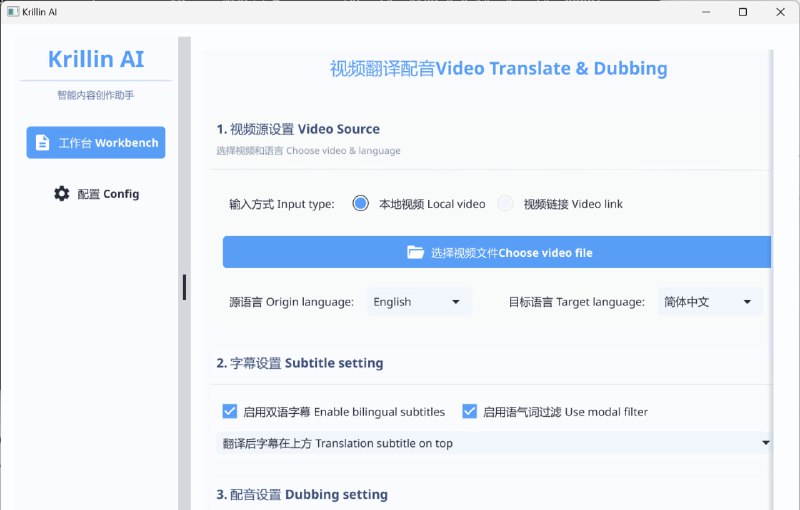Click the sidebar split divider handle
The width and height of the screenshot is (800, 510).
point(184,287)
